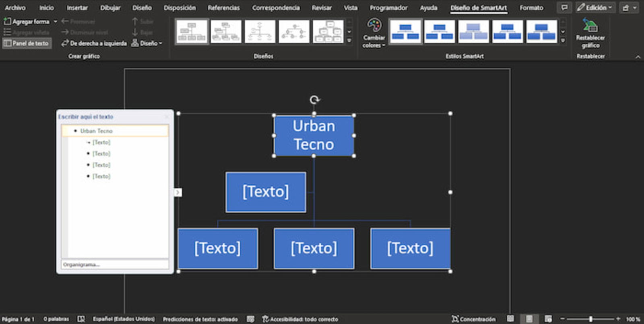Open the share button dropdown
This screenshot has height=324, width=644.
click(x=629, y=8)
